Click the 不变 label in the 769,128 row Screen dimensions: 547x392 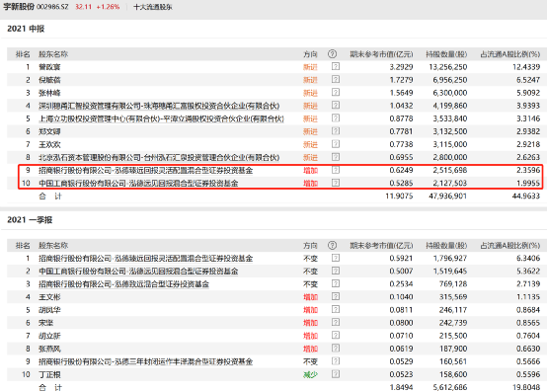pyautogui.click(x=310, y=284)
